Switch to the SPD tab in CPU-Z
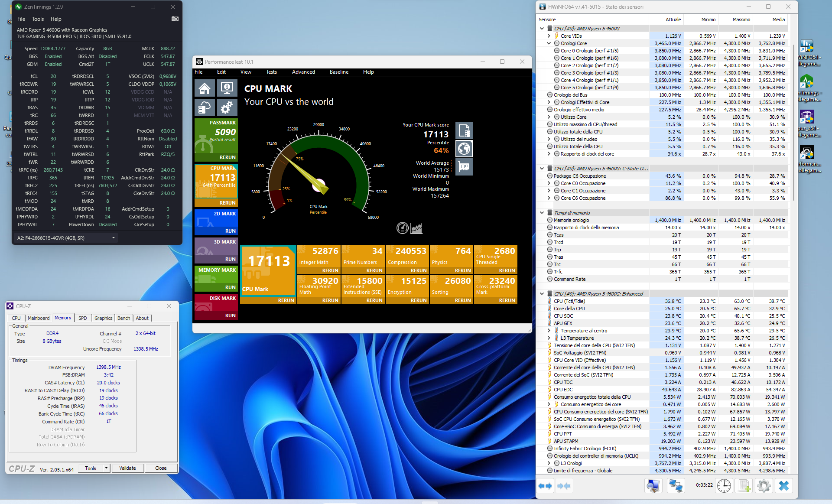The image size is (832, 504). point(82,318)
